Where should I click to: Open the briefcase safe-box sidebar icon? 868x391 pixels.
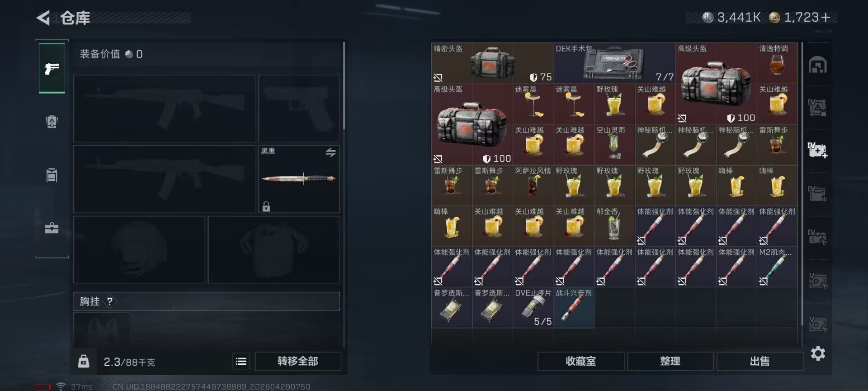coord(52,228)
